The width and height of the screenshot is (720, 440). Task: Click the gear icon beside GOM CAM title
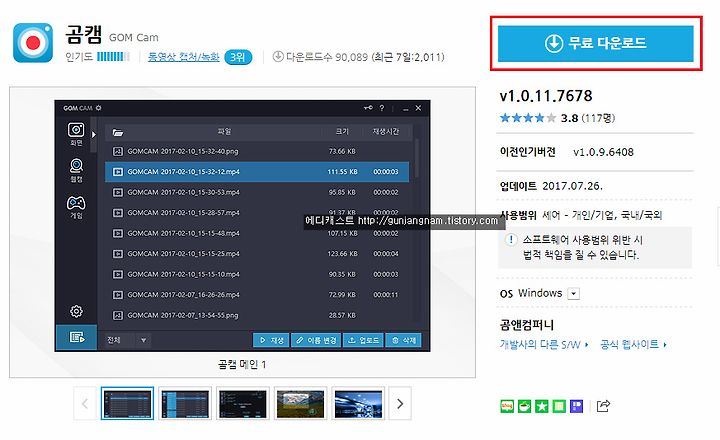99,108
